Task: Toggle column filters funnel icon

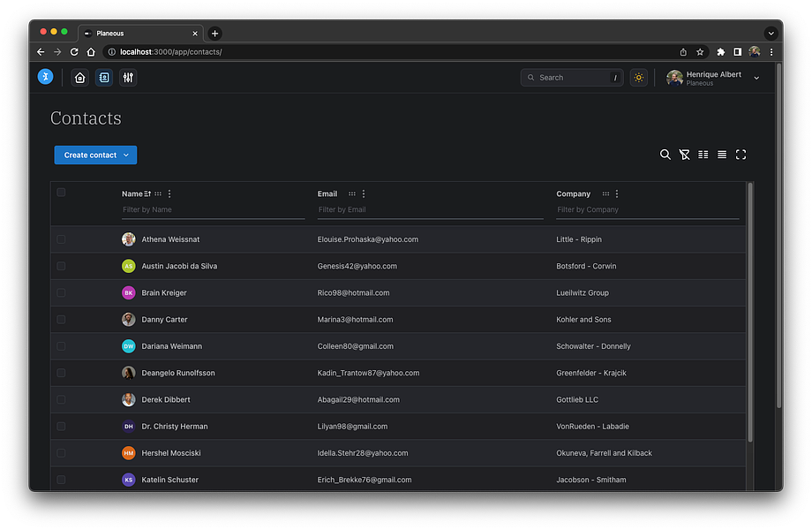Action: pos(684,155)
